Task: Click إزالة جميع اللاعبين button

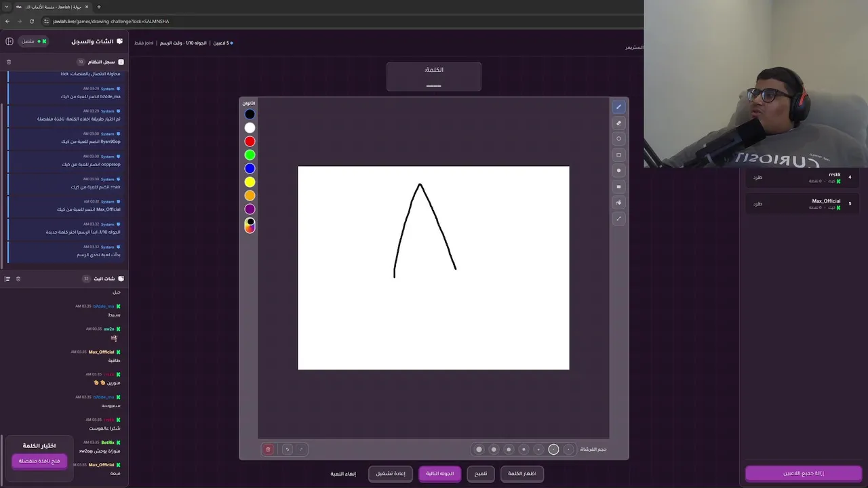Action: coord(804,473)
